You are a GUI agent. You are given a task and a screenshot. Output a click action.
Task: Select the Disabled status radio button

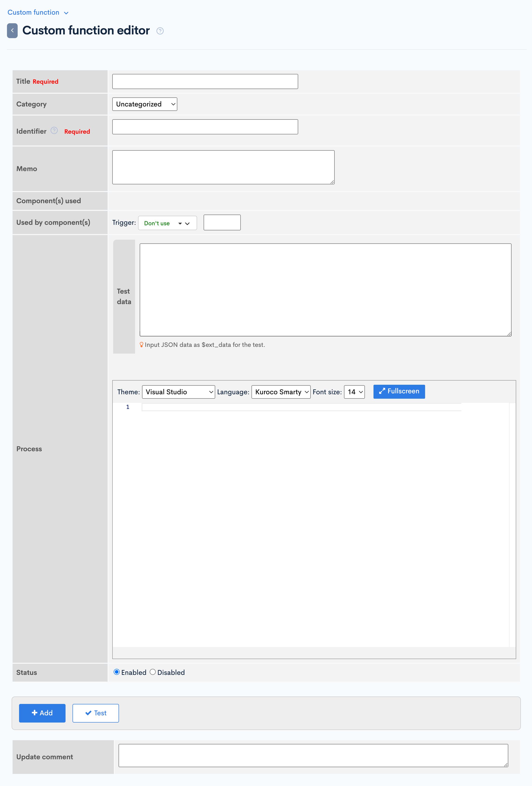[x=153, y=672]
